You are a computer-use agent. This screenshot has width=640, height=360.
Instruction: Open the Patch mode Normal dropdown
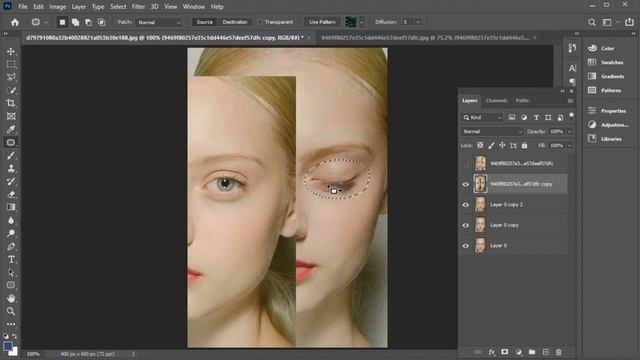click(159, 22)
